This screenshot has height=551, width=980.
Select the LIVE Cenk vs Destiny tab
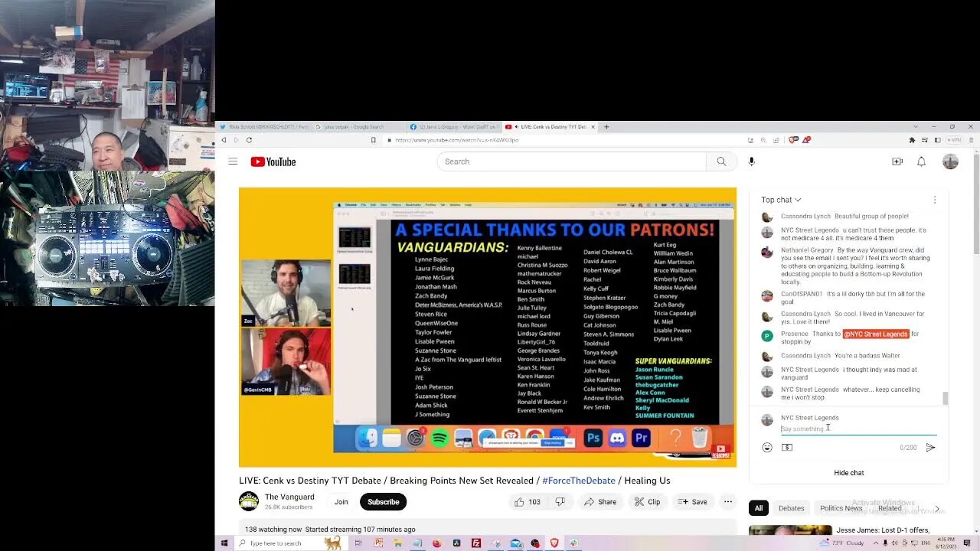[550, 127]
